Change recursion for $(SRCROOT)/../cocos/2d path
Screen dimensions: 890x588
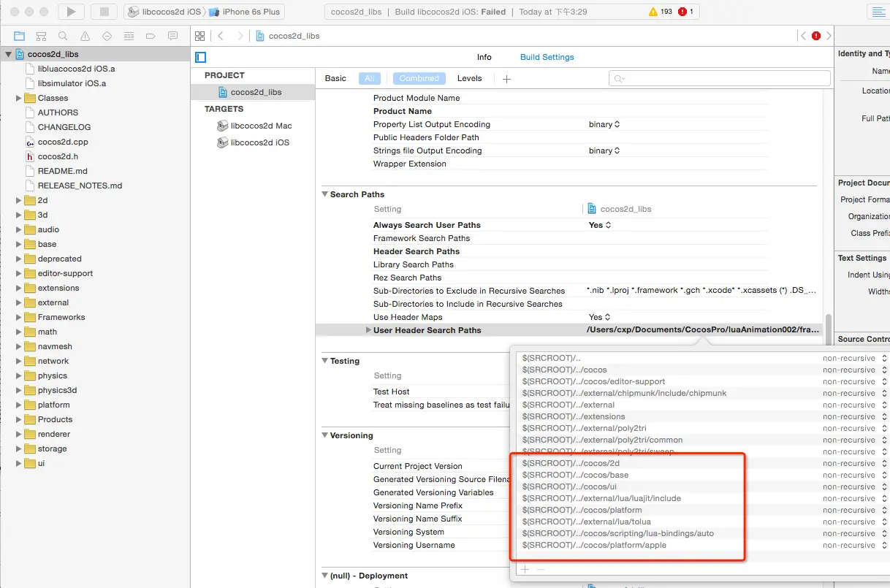[854, 463]
